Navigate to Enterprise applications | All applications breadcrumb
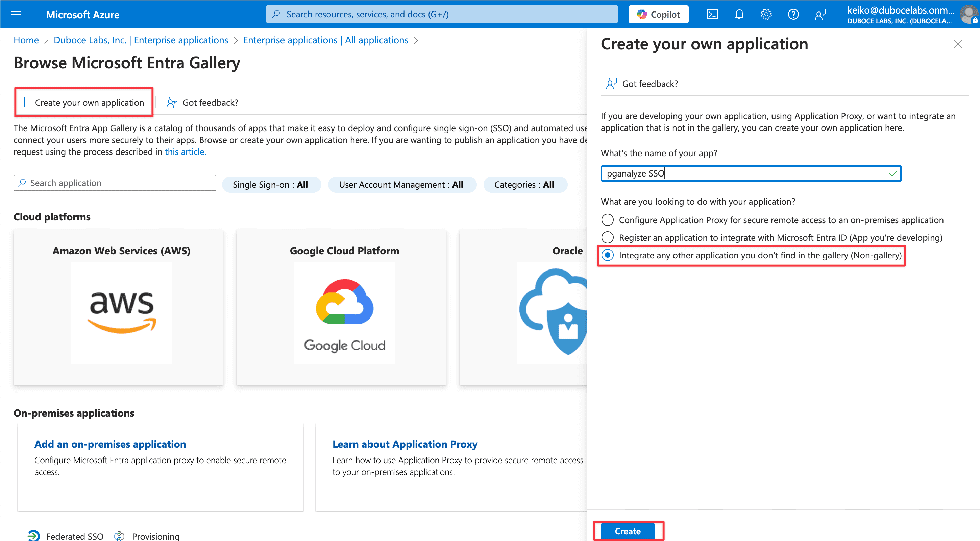980x541 pixels. coord(325,40)
